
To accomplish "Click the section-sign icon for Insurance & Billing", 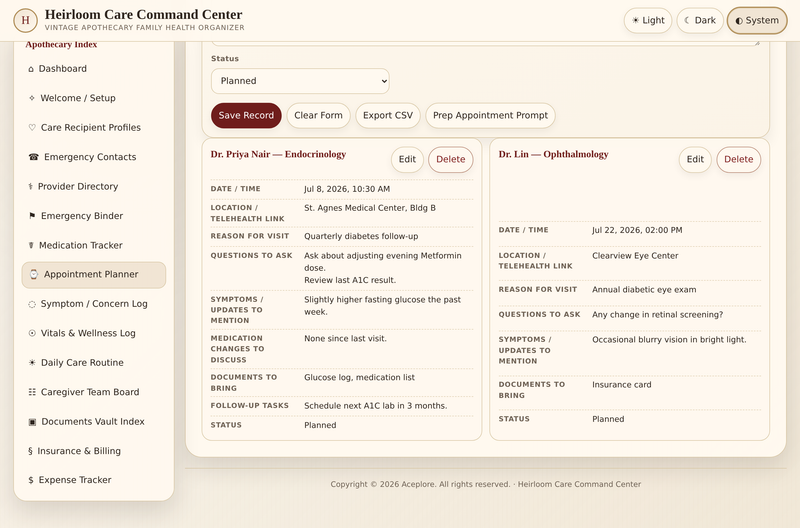I will (31, 451).
